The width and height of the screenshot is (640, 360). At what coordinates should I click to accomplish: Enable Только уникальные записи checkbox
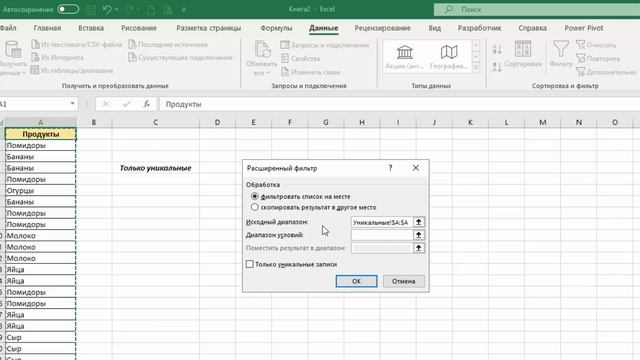[x=250, y=264]
